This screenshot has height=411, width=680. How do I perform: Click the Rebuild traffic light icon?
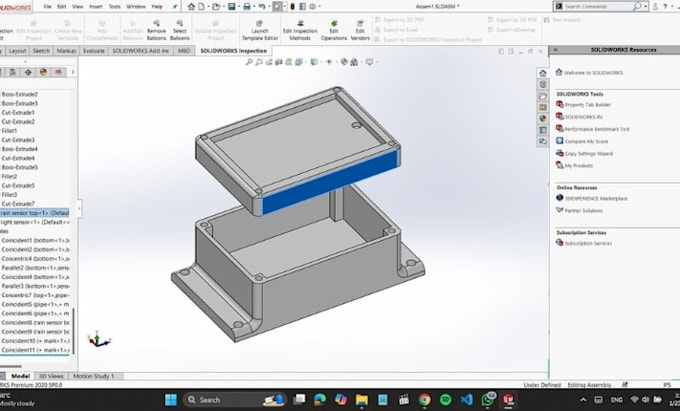[292, 7]
